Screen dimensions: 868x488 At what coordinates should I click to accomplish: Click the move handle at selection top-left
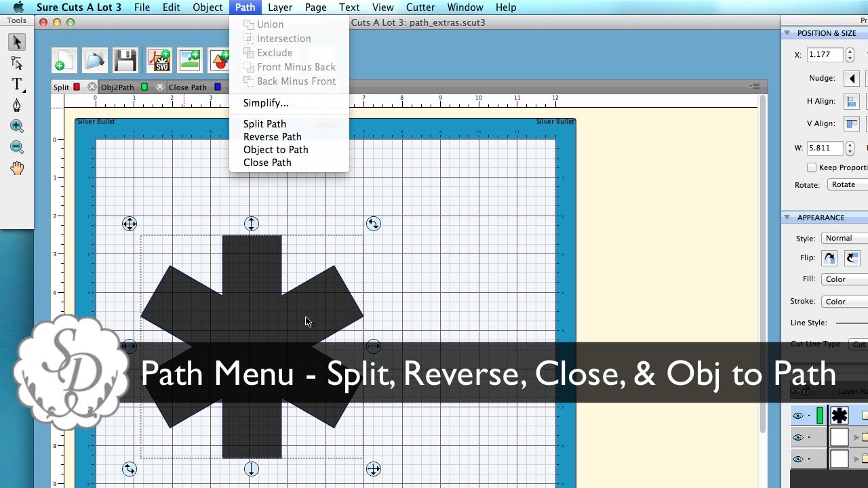130,224
